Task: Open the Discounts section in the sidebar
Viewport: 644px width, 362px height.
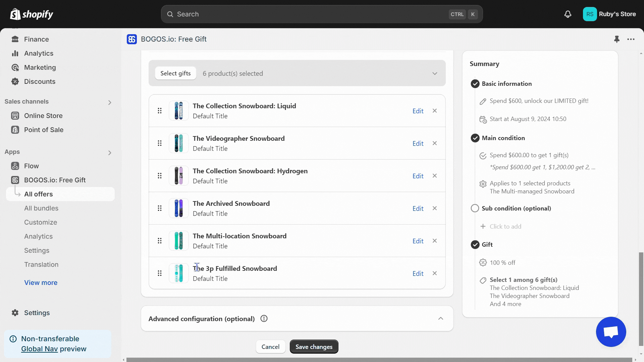Action: coord(40,81)
